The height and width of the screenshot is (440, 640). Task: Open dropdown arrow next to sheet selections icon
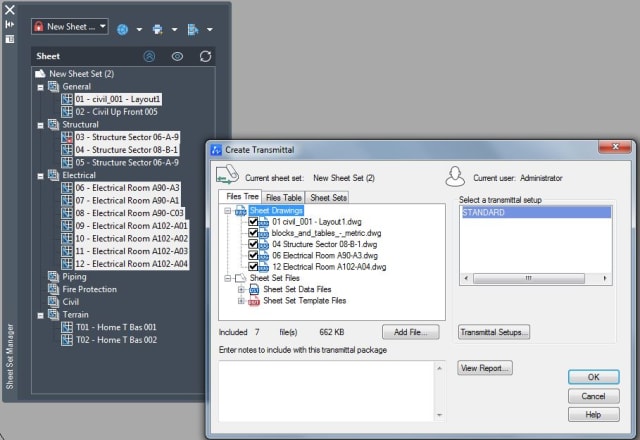click(210, 29)
